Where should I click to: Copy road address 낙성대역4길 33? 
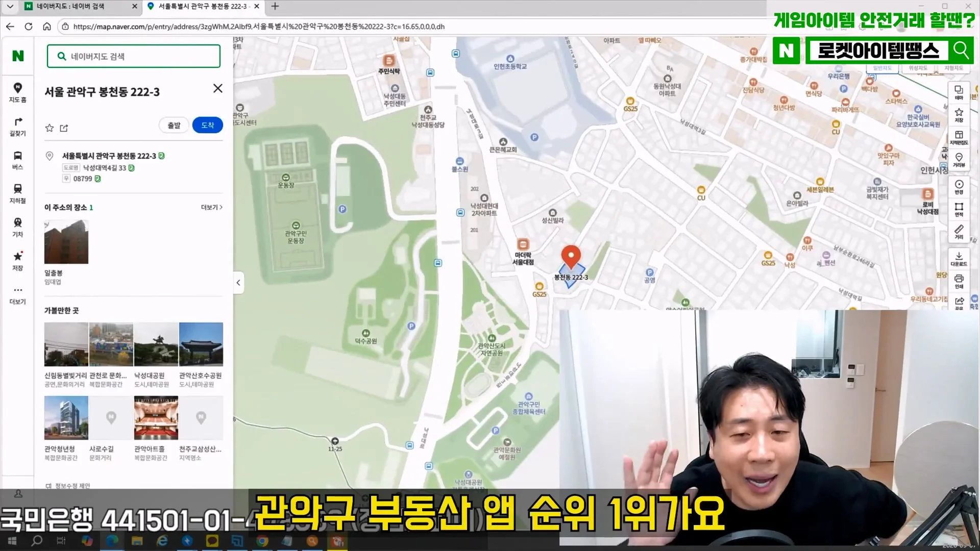click(x=131, y=168)
